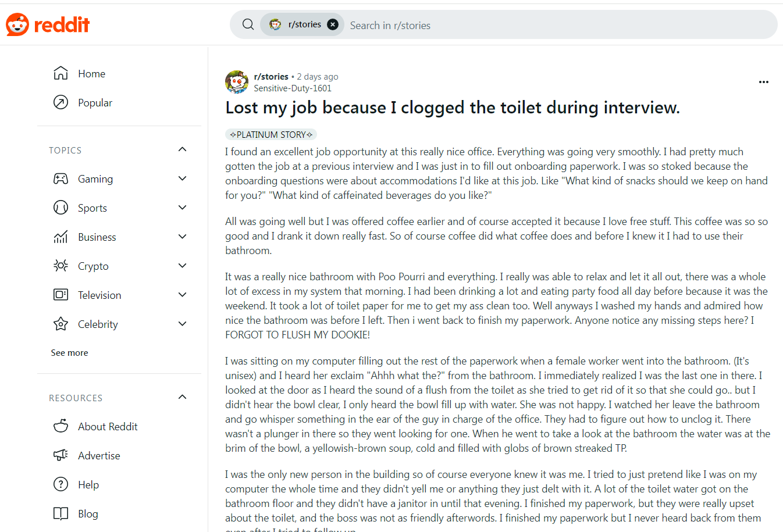Remove the r/stories search filter

333,24
